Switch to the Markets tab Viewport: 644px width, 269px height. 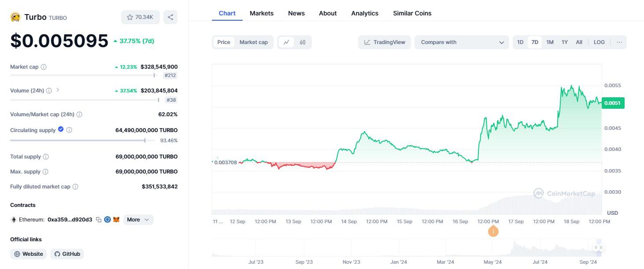pos(262,13)
